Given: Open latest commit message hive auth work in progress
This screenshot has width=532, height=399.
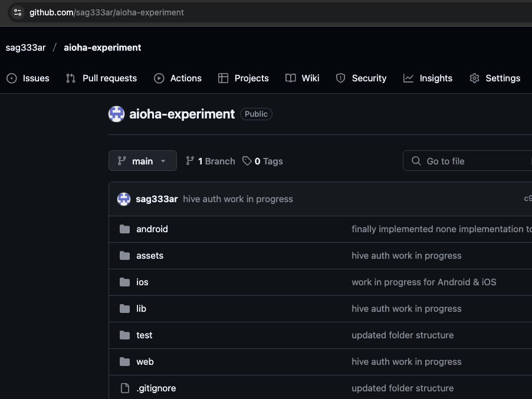Looking at the screenshot, I should [238, 199].
